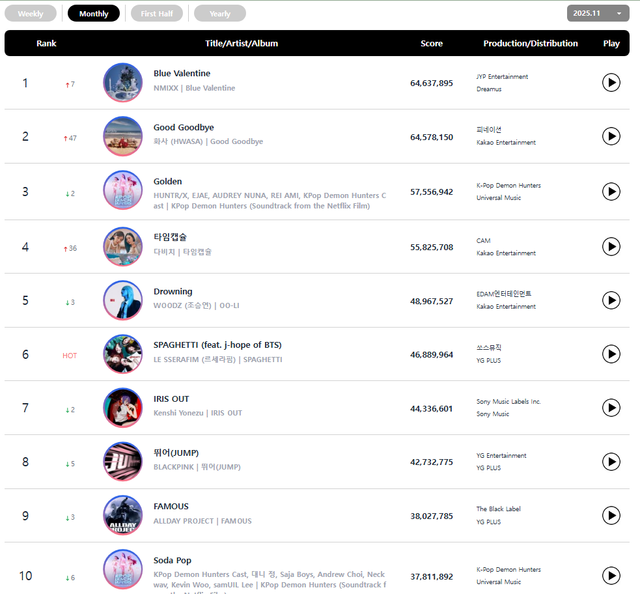Viewport: 640px width, 594px height.
Task: Hit play icon for Soda Pop
Action: click(611, 575)
